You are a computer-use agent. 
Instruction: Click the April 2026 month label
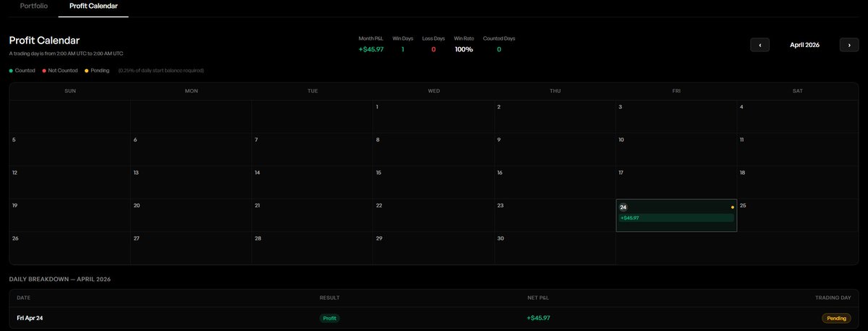pyautogui.click(x=804, y=45)
